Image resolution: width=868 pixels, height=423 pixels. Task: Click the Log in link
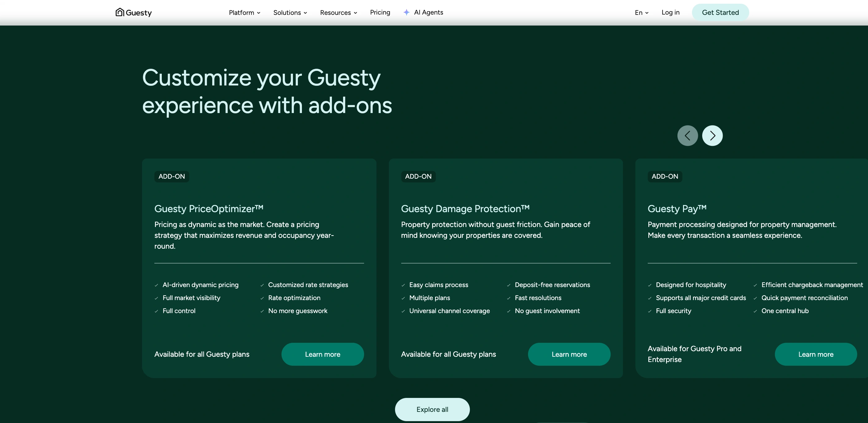670,12
